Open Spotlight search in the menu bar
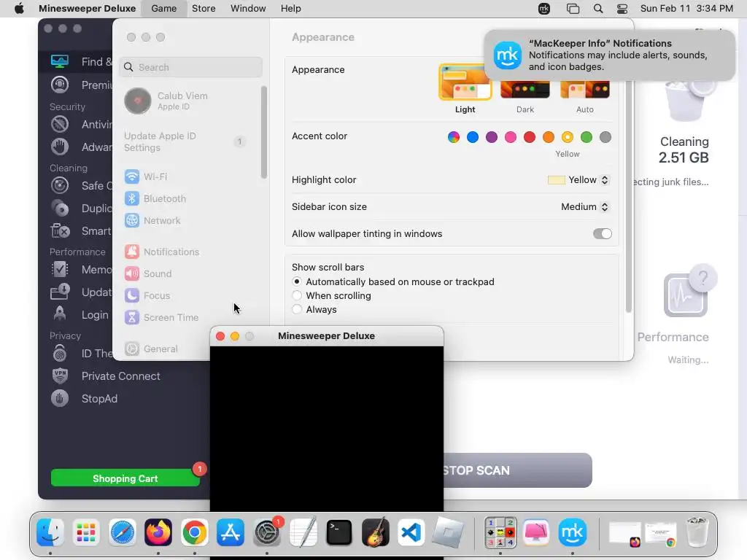The width and height of the screenshot is (747, 560). tap(598, 9)
